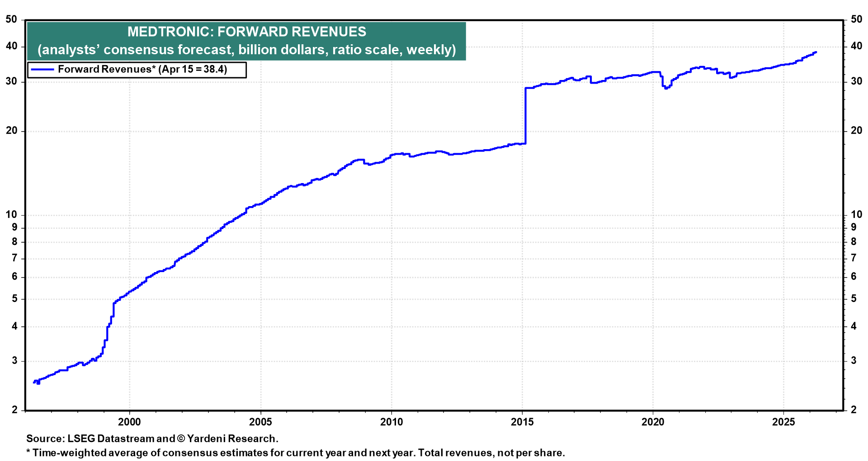868x461 pixels.
Task: Click the 2000 label on the x-axis
Action: [129, 422]
